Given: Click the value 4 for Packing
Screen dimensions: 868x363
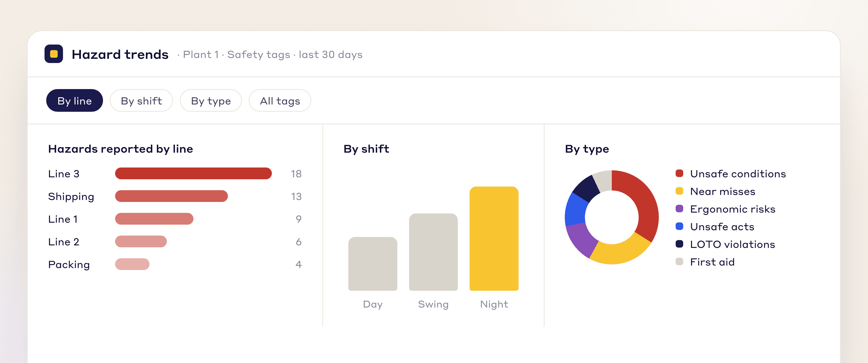Looking at the screenshot, I should (298, 264).
